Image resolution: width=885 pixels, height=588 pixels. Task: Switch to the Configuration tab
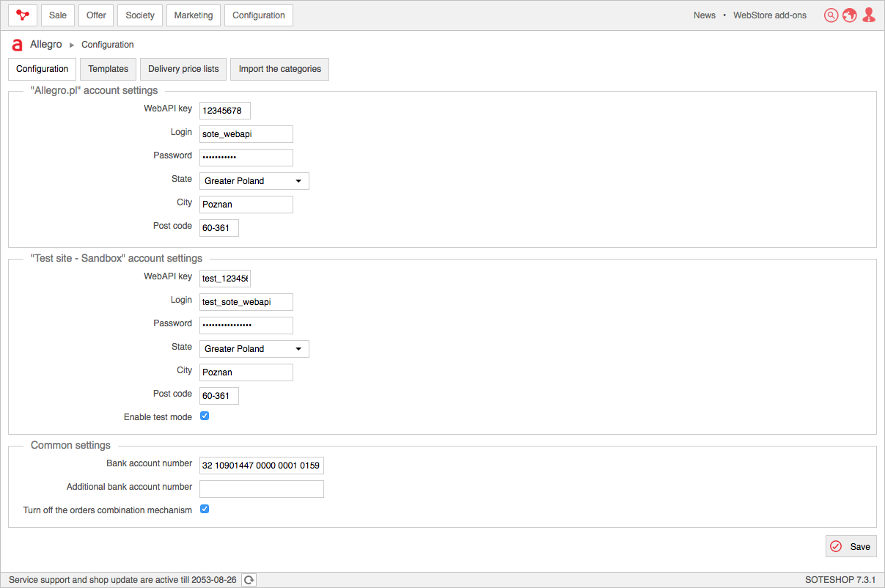tap(43, 69)
